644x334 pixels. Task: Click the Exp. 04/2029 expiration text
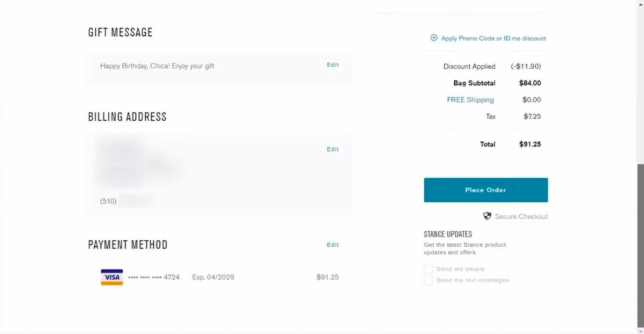(x=213, y=277)
